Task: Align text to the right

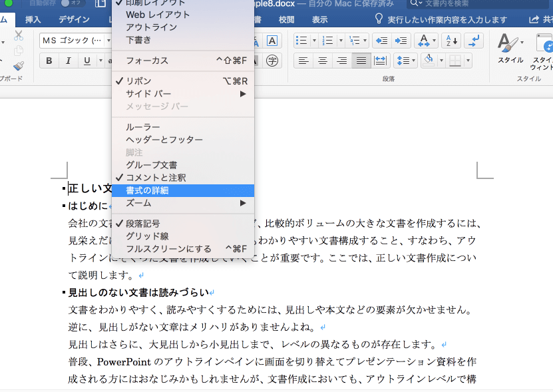Action: click(342, 61)
